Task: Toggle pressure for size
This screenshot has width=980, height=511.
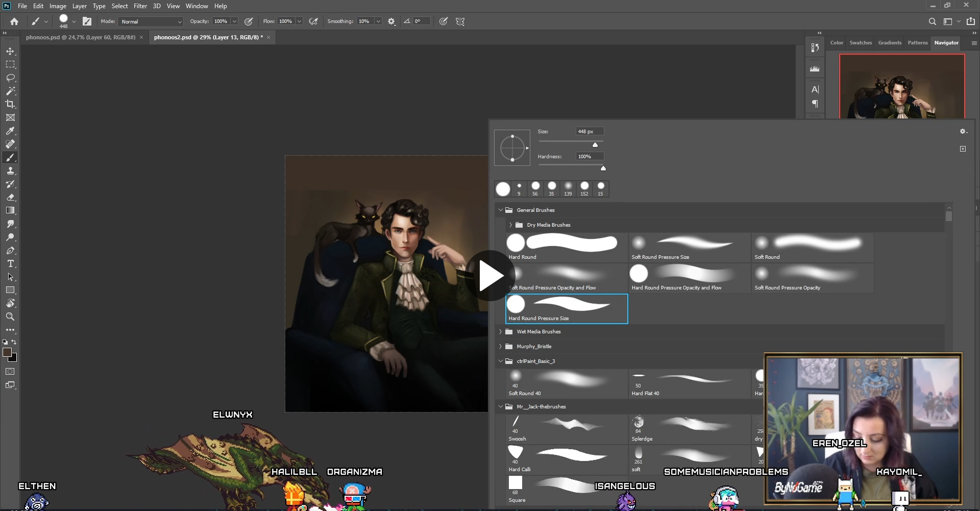Action: pos(444,21)
